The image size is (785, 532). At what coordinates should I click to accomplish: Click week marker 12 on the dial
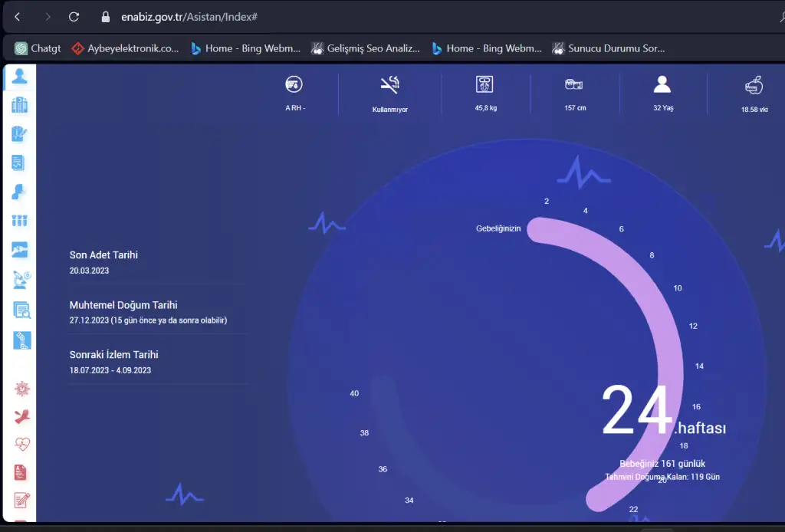pos(693,327)
